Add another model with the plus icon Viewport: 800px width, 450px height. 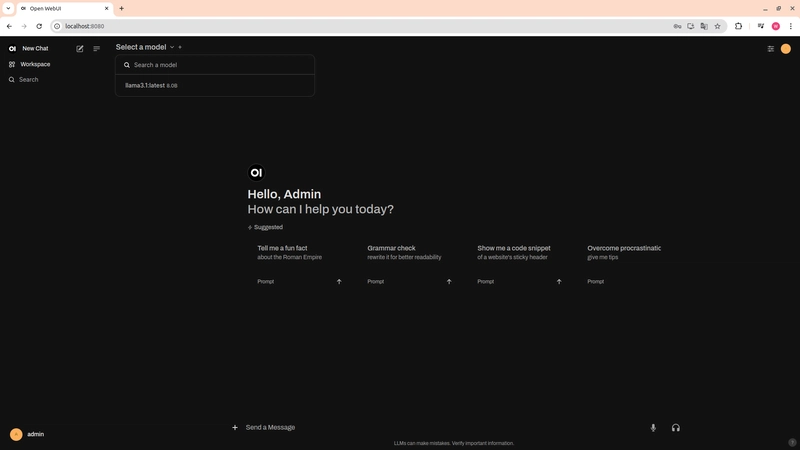(180, 47)
